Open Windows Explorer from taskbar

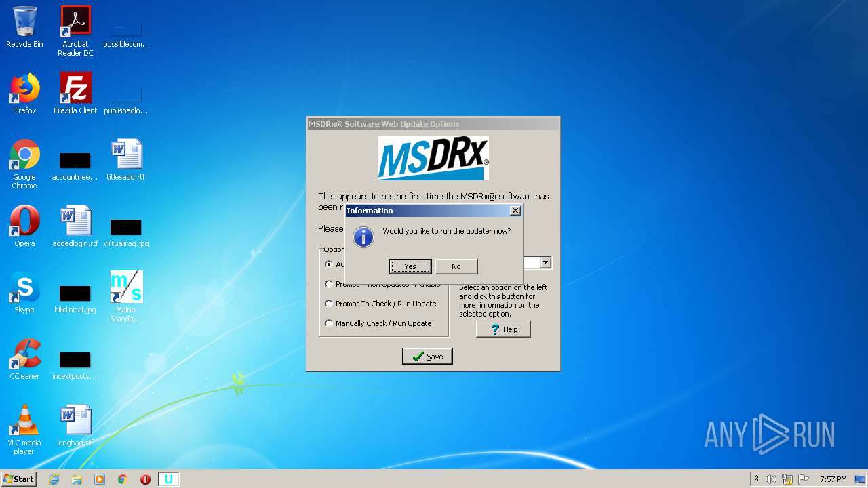(x=77, y=479)
